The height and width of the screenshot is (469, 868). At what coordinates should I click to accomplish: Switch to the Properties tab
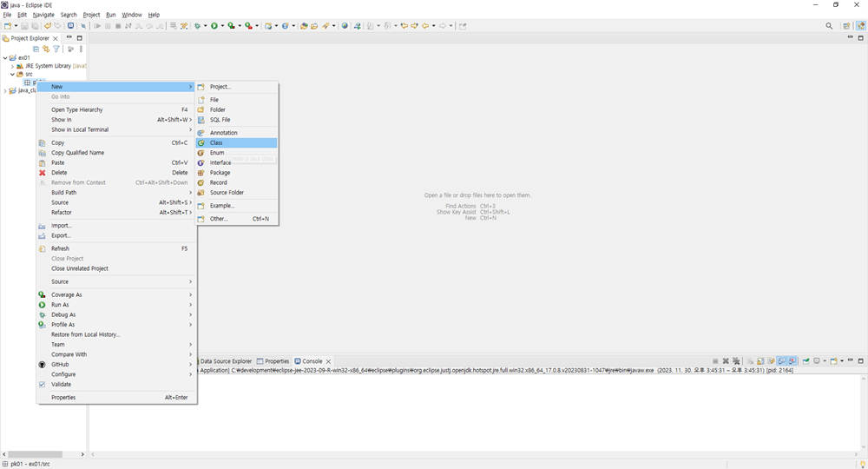(273, 361)
